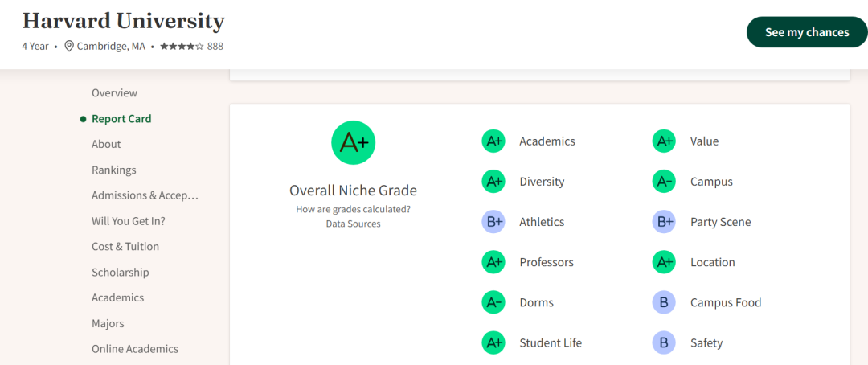Click the A+ grade badge beside Academics

click(493, 141)
